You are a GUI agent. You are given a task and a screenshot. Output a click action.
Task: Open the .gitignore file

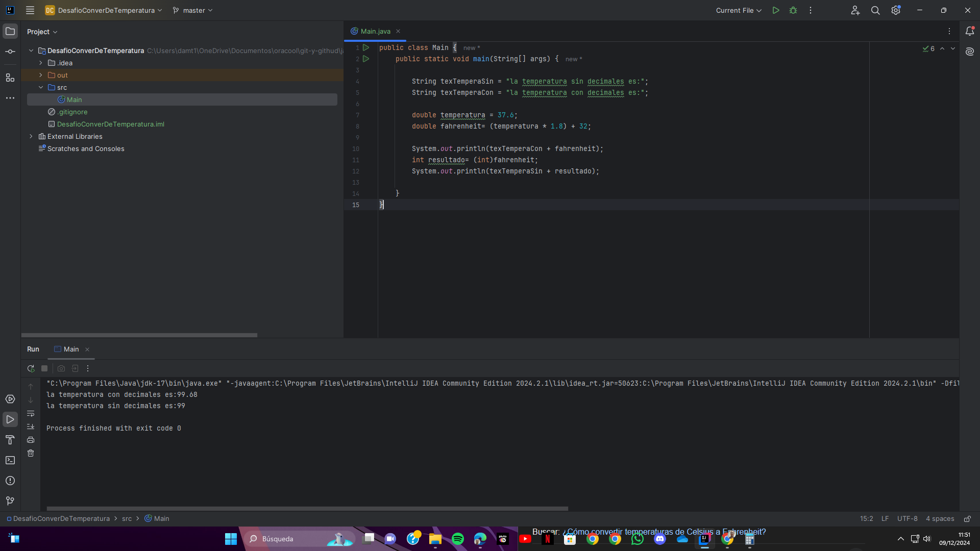pyautogui.click(x=72, y=112)
